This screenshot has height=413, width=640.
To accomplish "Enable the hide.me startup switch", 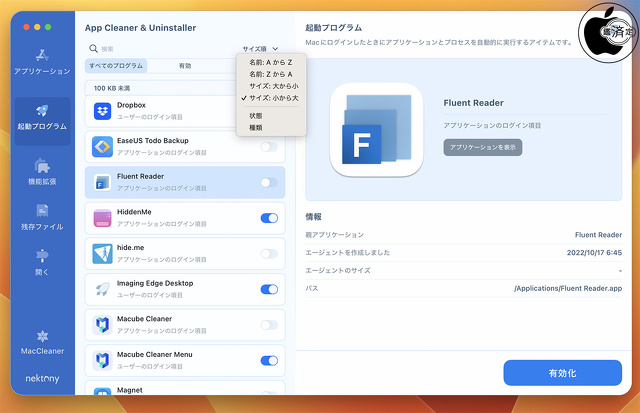I will pos(269,254).
